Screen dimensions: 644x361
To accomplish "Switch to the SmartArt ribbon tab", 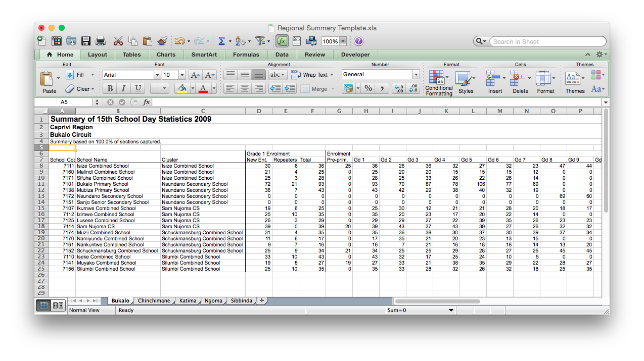I will click(204, 55).
